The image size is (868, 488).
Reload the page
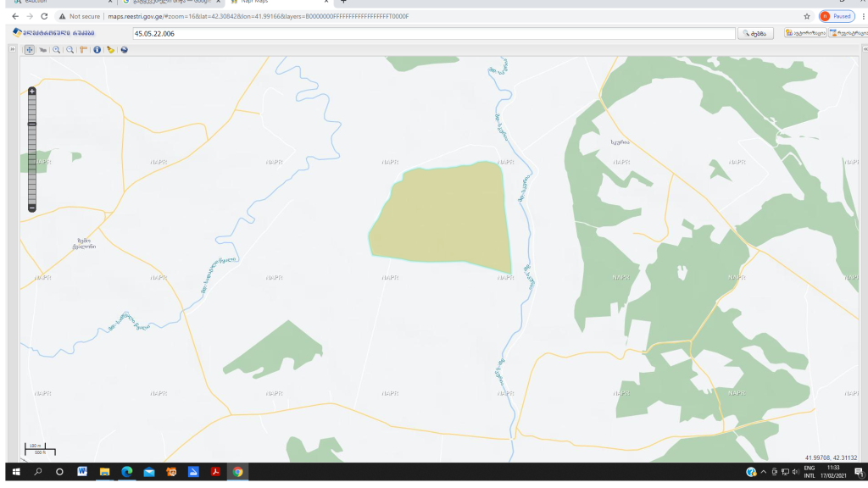click(x=44, y=17)
